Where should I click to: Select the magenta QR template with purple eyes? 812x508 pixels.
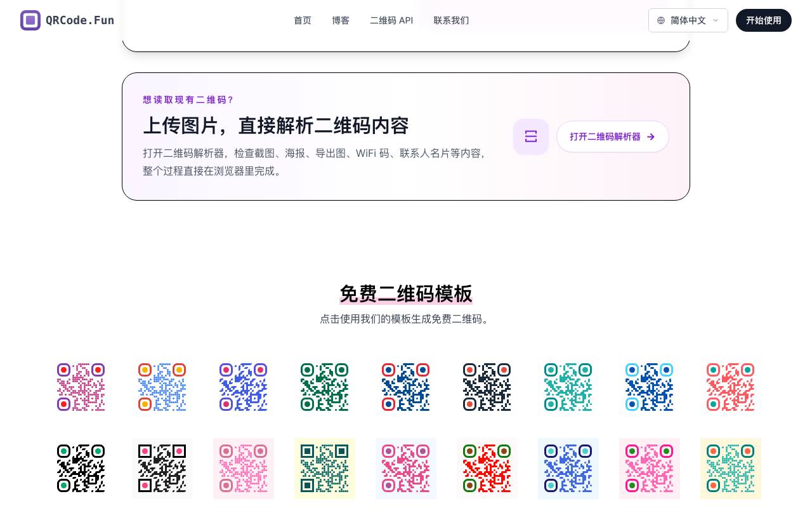pyautogui.click(x=81, y=387)
